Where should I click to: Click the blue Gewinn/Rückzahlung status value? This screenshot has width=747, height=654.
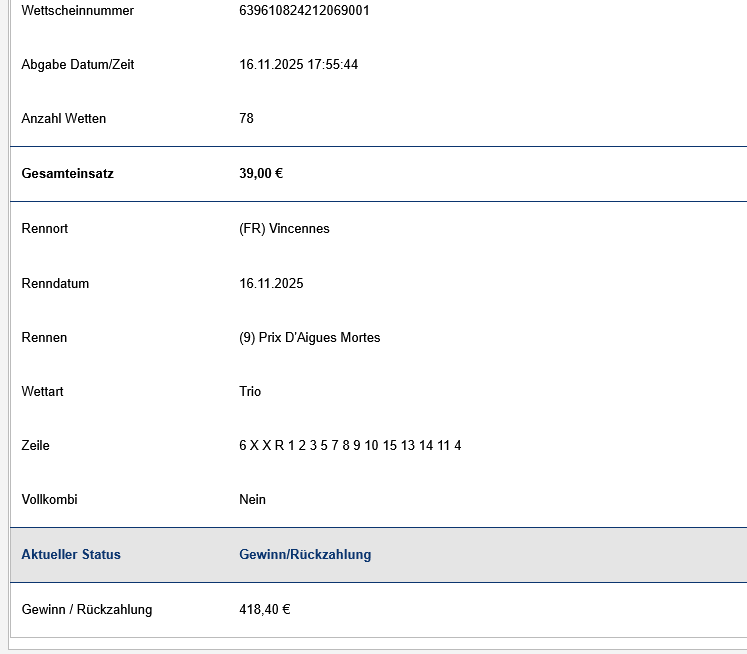pos(305,555)
